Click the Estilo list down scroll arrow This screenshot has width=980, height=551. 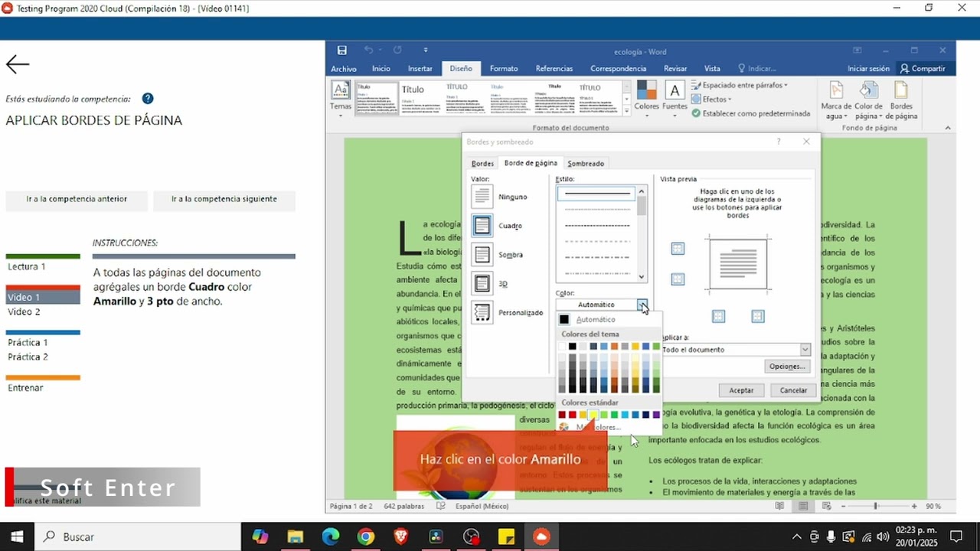642,277
